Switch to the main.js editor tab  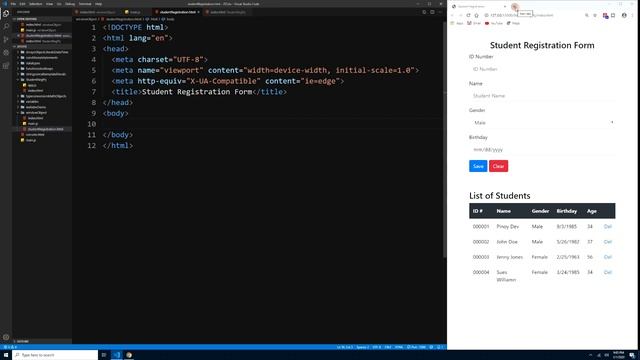134,12
